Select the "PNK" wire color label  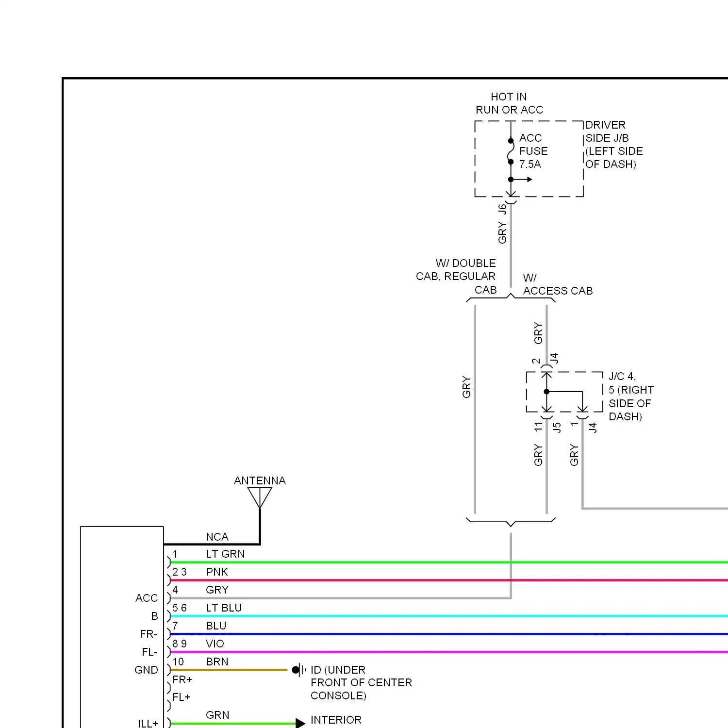point(217,572)
